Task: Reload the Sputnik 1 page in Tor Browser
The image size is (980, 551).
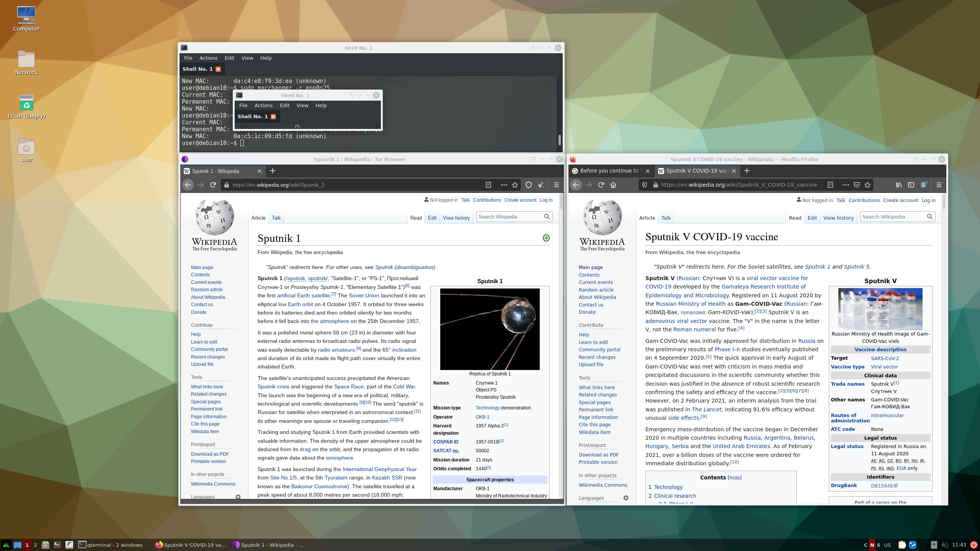Action: point(213,185)
